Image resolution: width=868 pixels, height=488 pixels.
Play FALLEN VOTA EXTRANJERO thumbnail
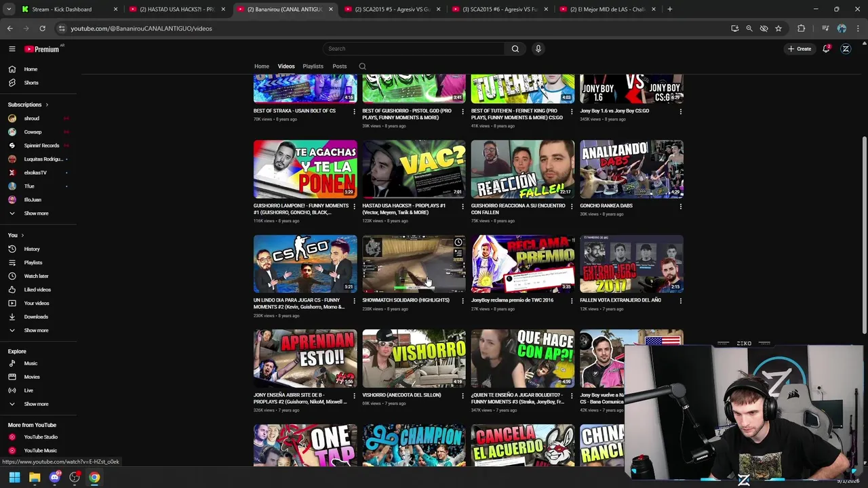coord(631,264)
